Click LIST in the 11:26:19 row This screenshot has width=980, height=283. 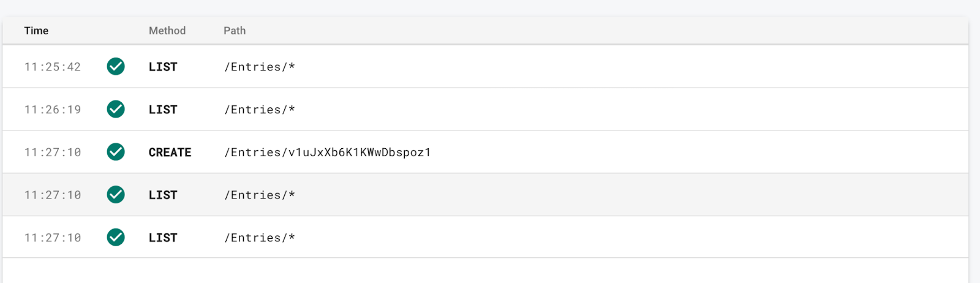(163, 110)
